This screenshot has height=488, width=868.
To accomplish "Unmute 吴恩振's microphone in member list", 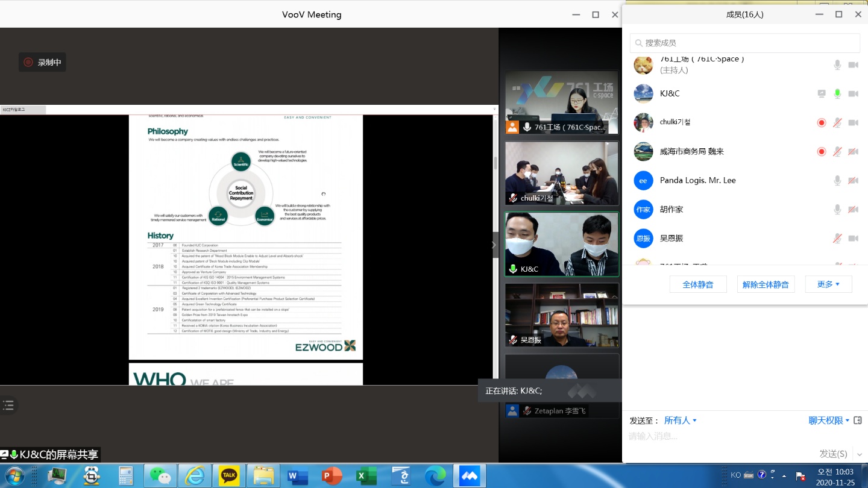I will [837, 238].
